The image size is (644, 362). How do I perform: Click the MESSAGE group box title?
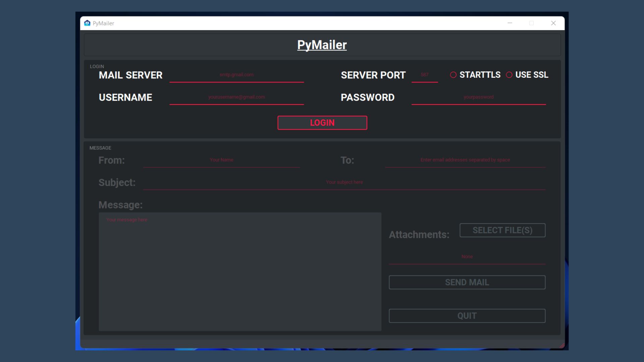[100, 148]
